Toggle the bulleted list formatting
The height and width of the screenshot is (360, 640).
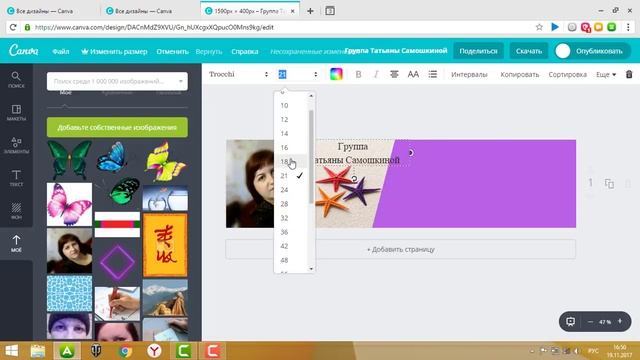433,74
